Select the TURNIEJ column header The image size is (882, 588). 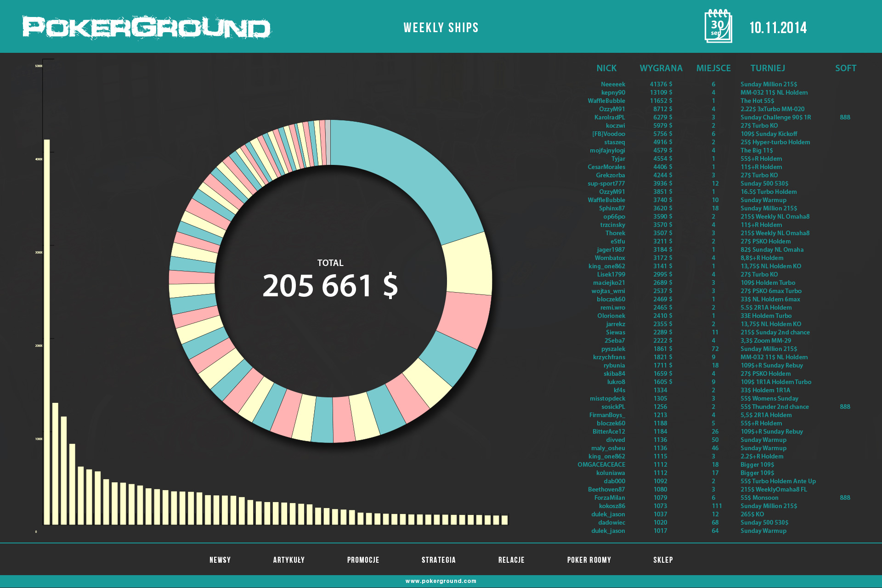[767, 68]
